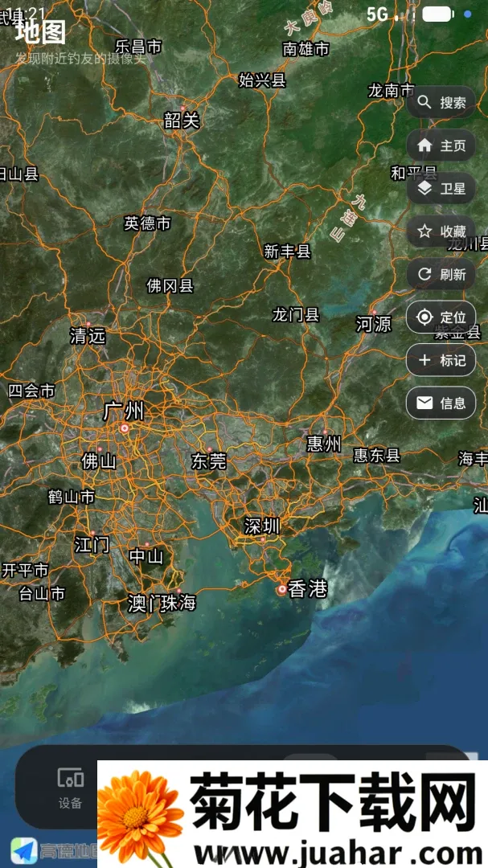
Task: Select 江门 city label on map
Action: 92,545
